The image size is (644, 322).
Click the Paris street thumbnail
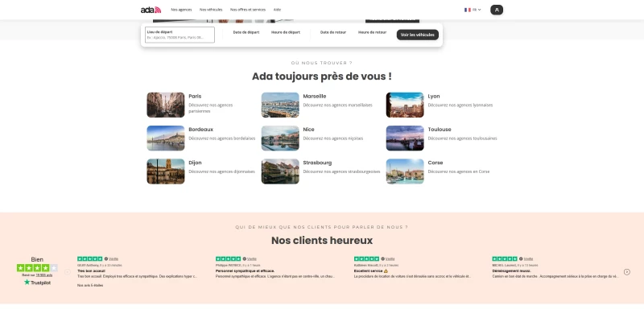pos(166,105)
